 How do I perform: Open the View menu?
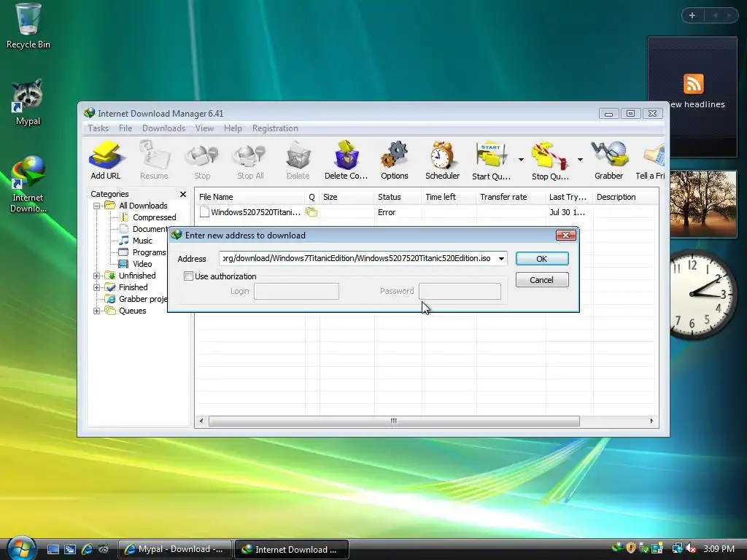pyautogui.click(x=204, y=128)
